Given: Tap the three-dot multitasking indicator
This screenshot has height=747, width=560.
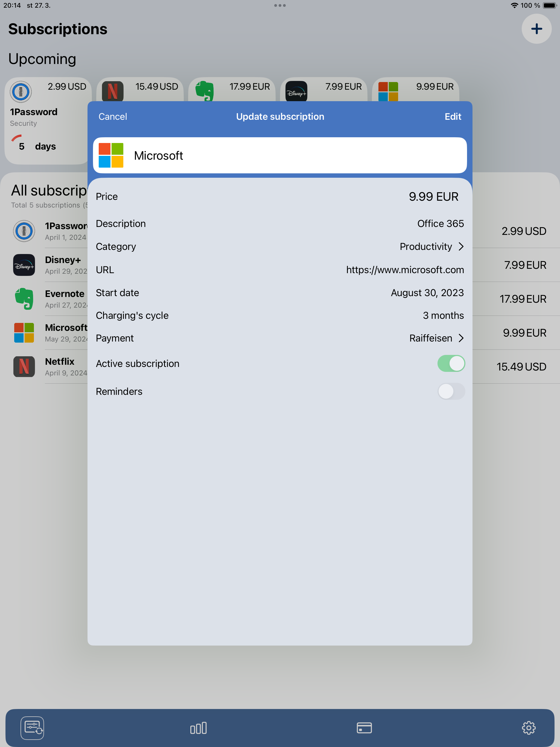Looking at the screenshot, I should coord(280,5).
